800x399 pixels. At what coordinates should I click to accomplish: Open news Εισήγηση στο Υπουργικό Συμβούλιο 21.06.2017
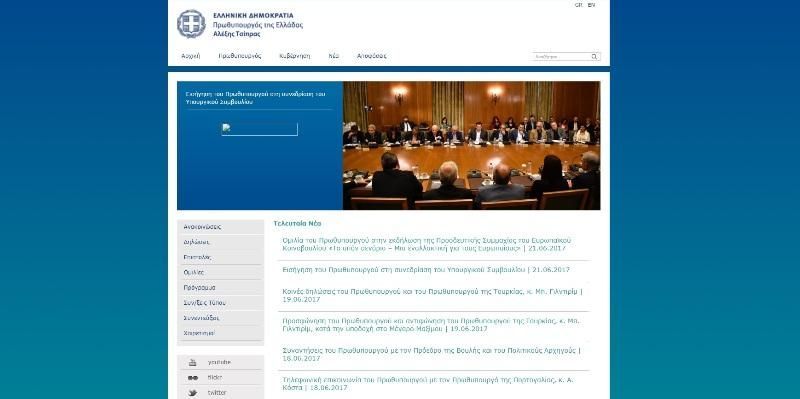(x=426, y=269)
